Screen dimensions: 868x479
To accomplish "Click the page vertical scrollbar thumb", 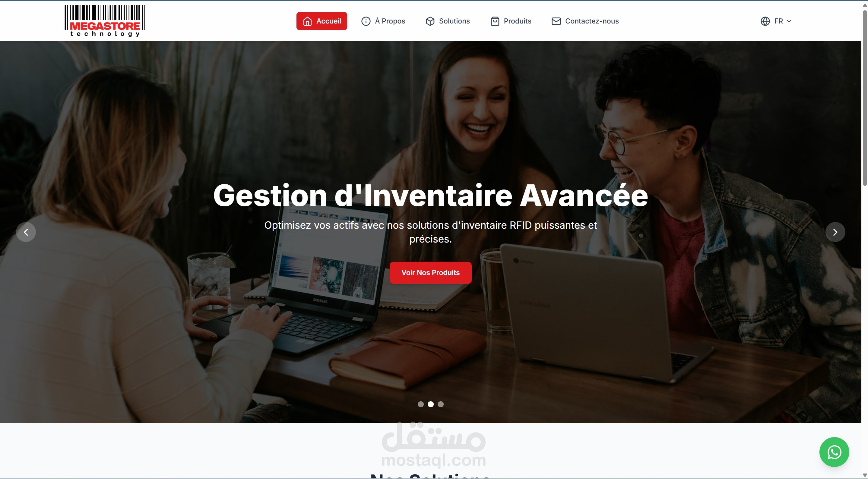I will coord(865,98).
